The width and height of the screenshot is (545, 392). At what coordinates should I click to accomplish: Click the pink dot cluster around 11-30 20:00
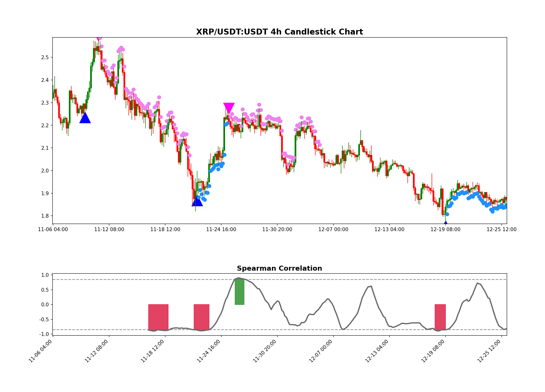click(274, 118)
